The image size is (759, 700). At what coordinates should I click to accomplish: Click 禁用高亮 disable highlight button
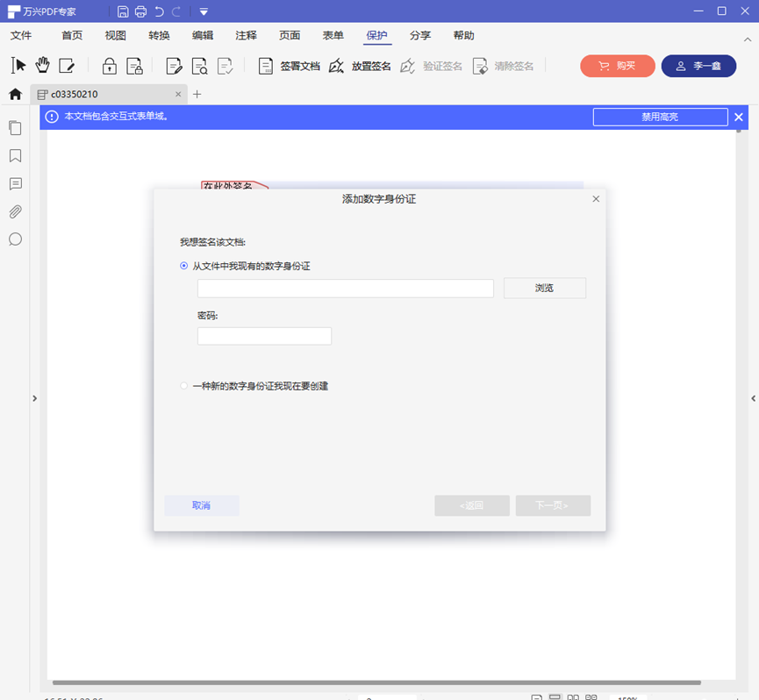click(660, 117)
